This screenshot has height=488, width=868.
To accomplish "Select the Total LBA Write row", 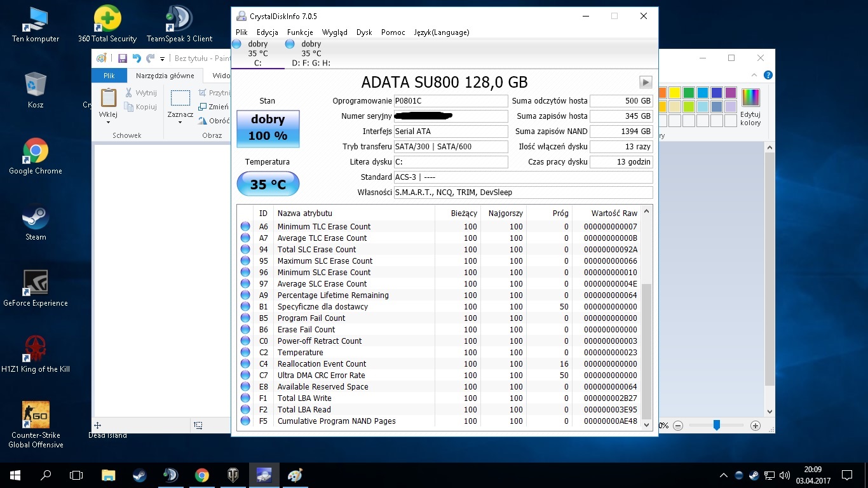I will click(439, 398).
